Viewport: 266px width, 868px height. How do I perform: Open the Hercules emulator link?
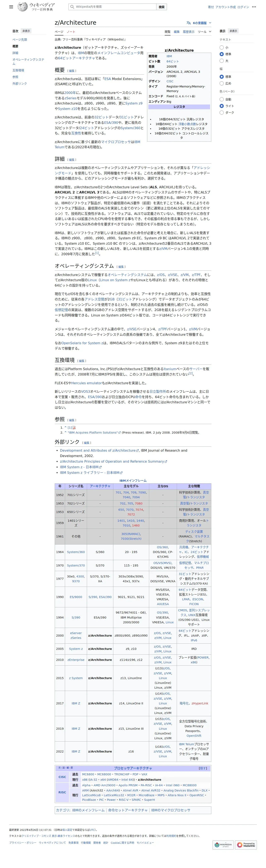point(86,383)
